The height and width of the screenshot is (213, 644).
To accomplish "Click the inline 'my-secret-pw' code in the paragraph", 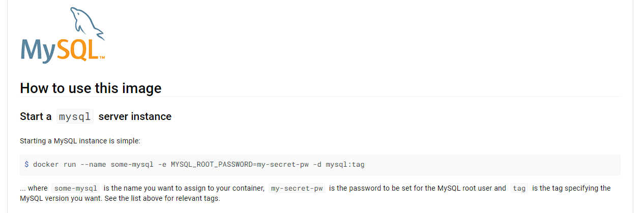I will (297, 188).
